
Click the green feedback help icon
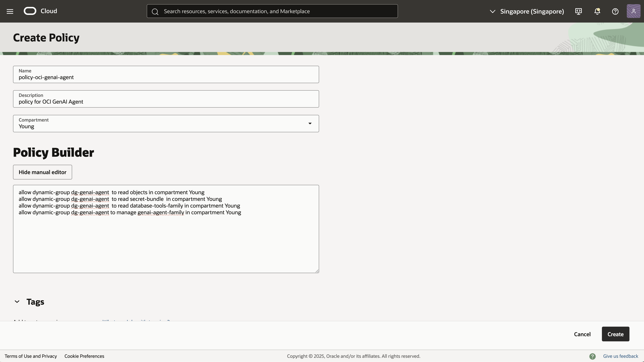pyautogui.click(x=593, y=356)
